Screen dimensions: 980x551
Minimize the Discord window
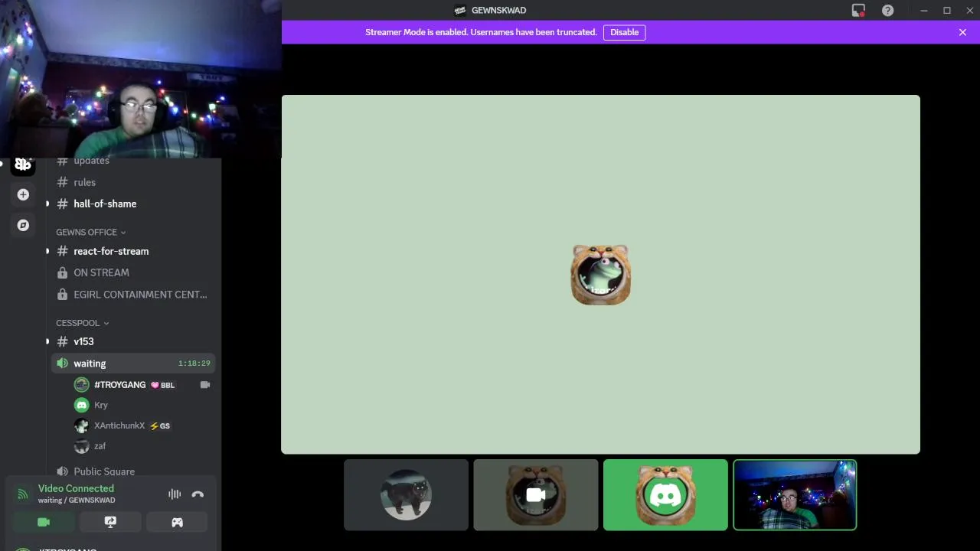pyautogui.click(x=924, y=10)
